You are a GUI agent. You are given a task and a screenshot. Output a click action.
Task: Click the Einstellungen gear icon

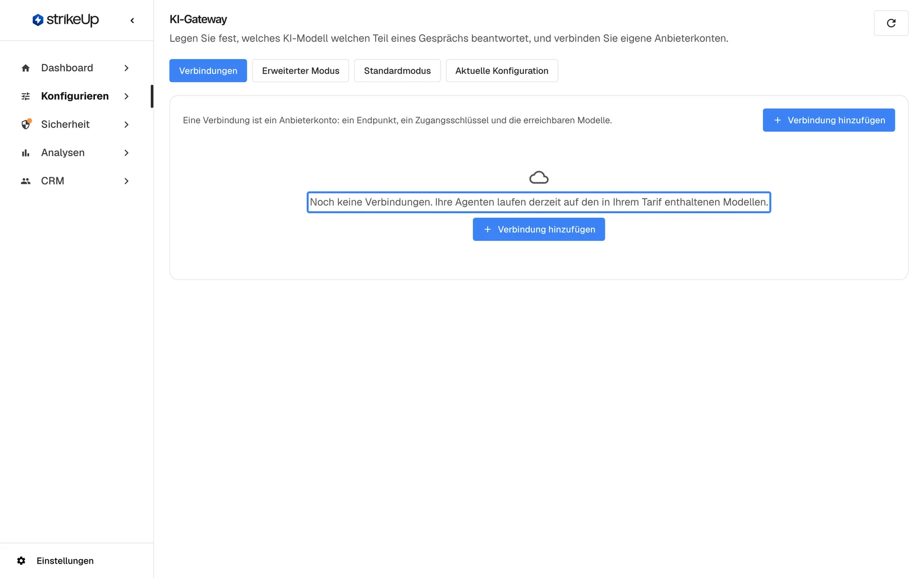(x=21, y=561)
